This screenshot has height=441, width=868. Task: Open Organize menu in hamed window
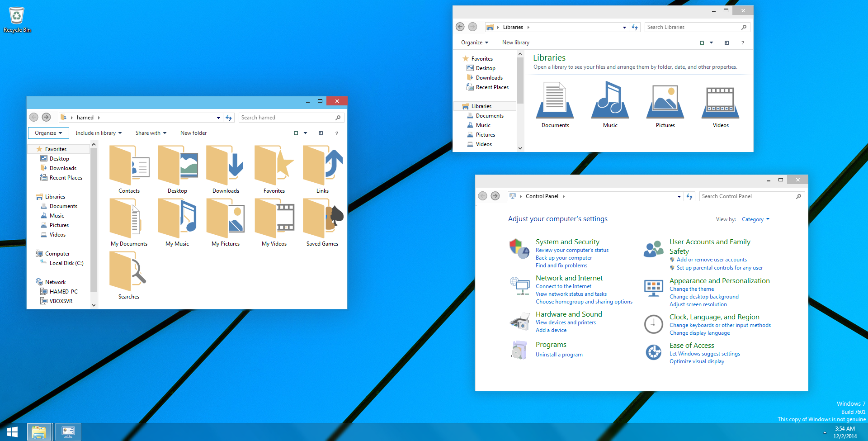pos(48,133)
